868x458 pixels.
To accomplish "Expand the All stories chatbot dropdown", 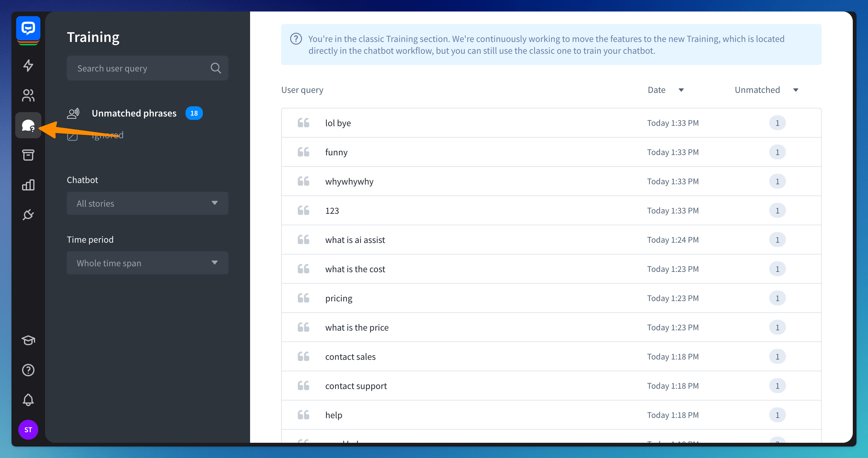I will (147, 203).
